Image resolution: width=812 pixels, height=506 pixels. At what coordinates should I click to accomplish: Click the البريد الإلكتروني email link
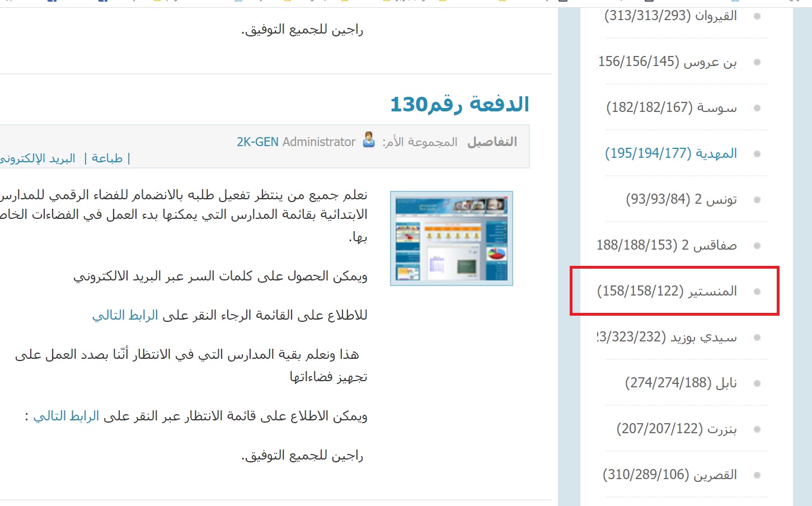(37, 158)
